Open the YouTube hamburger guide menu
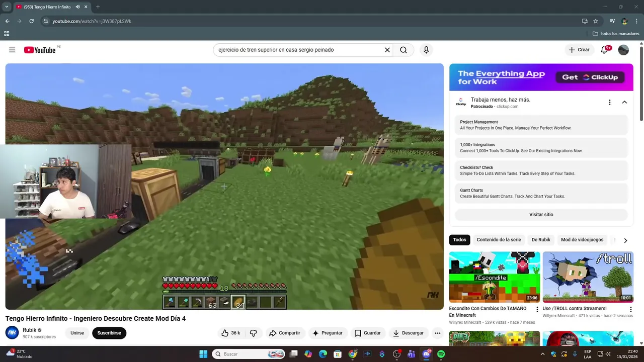The width and height of the screenshot is (644, 362). pyautogui.click(x=12, y=50)
